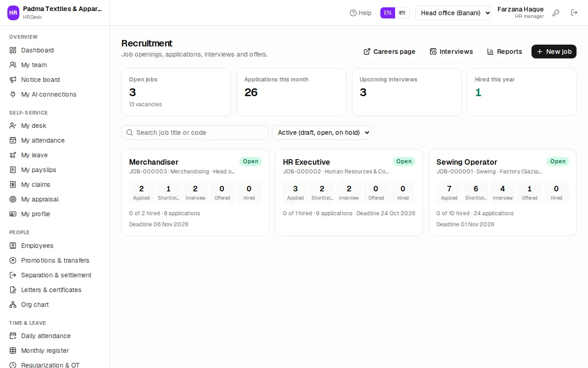Open My desk in sidebar

click(55, 126)
